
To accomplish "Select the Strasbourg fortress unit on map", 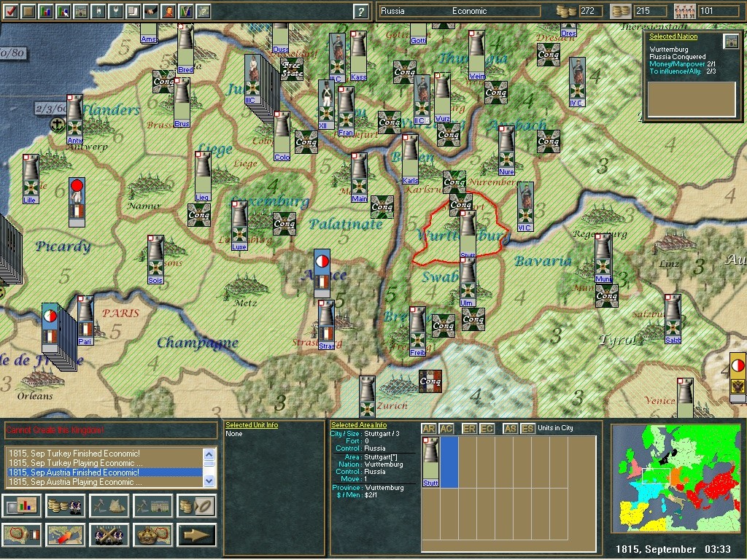I will 326,324.
